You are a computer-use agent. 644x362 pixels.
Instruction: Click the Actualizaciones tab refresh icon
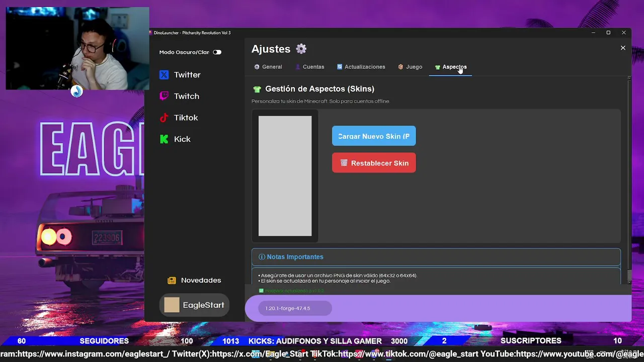coord(340,67)
